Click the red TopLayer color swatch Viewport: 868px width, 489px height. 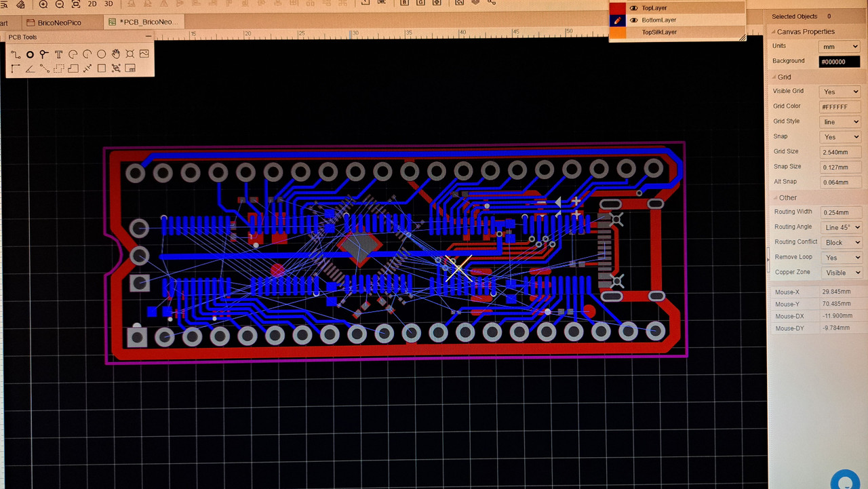click(617, 8)
